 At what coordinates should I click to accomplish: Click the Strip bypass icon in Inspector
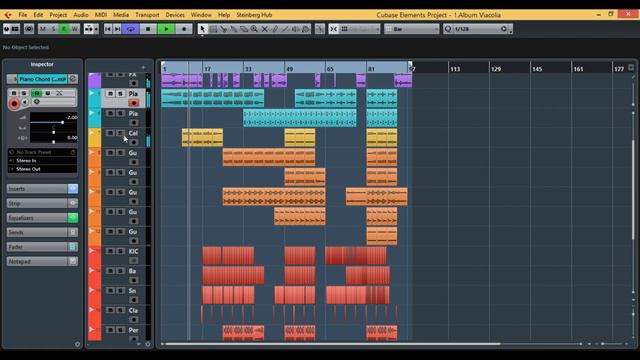[x=73, y=203]
